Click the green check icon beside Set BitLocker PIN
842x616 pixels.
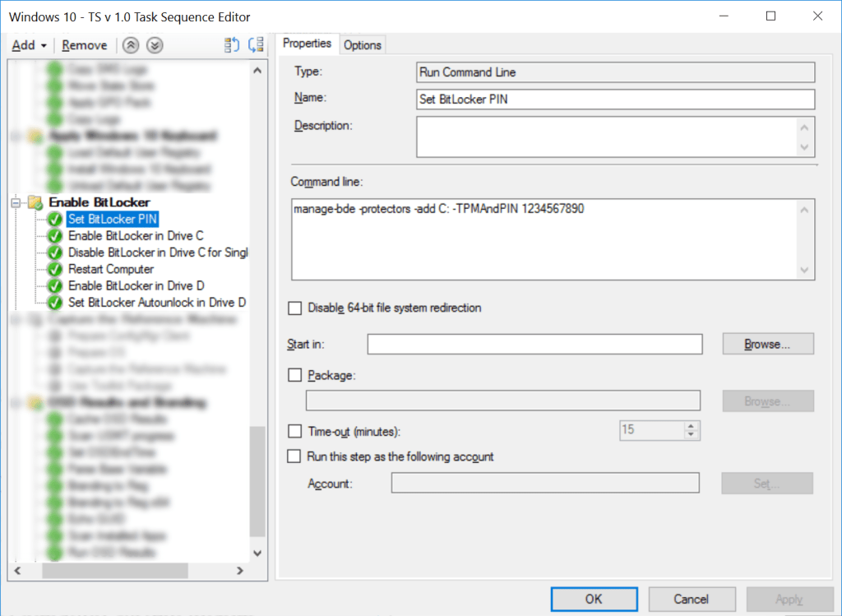click(54, 219)
